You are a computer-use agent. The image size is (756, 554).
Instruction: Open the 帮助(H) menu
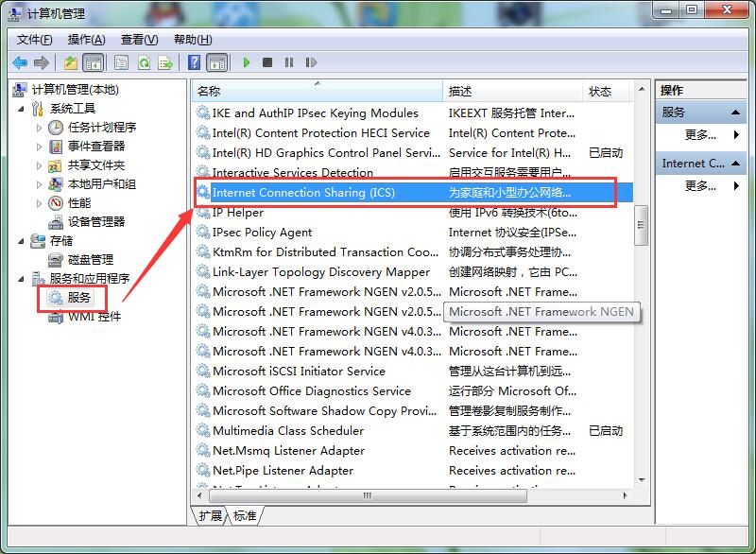193,40
